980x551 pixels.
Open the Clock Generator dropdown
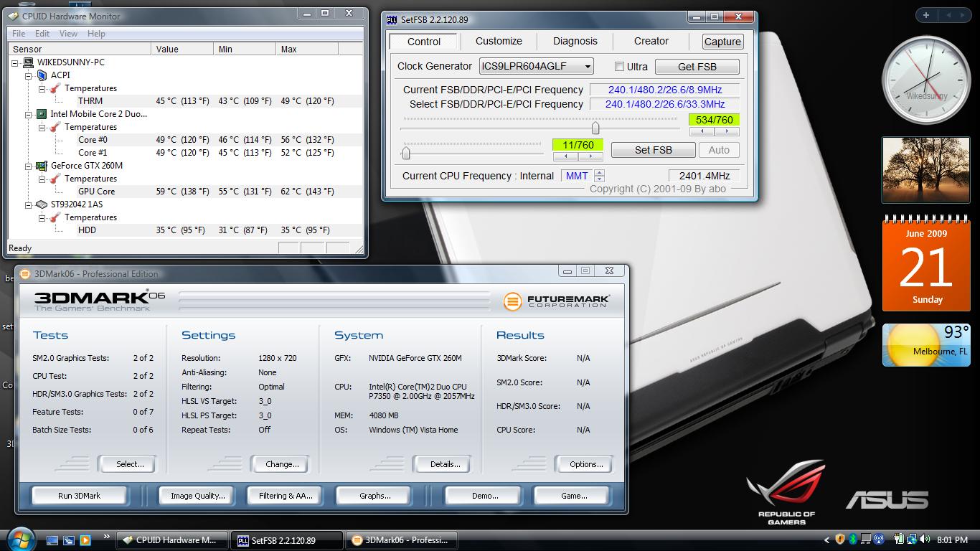tap(536, 66)
